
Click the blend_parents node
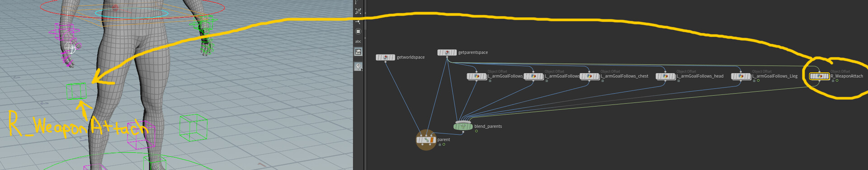(463, 126)
